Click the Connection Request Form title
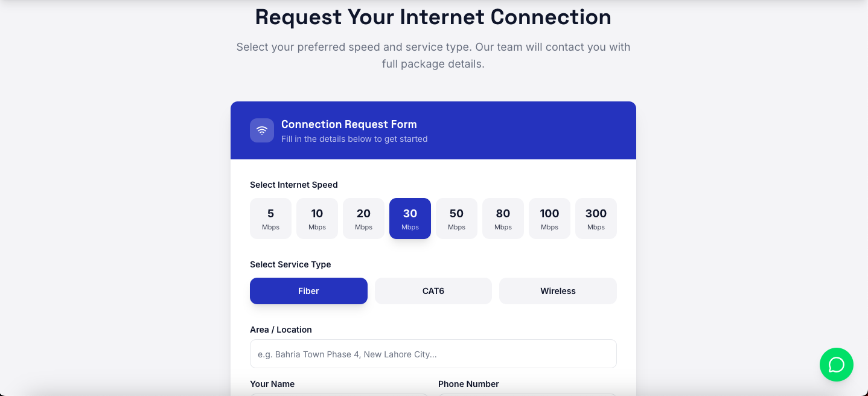 point(349,124)
